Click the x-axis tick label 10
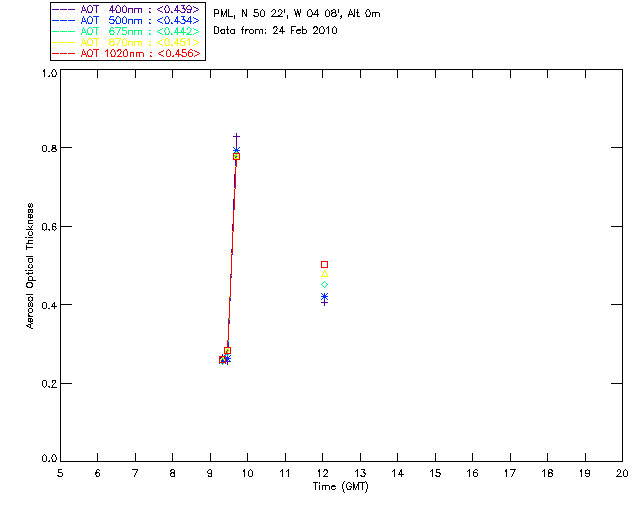640x512 pixels. (247, 473)
